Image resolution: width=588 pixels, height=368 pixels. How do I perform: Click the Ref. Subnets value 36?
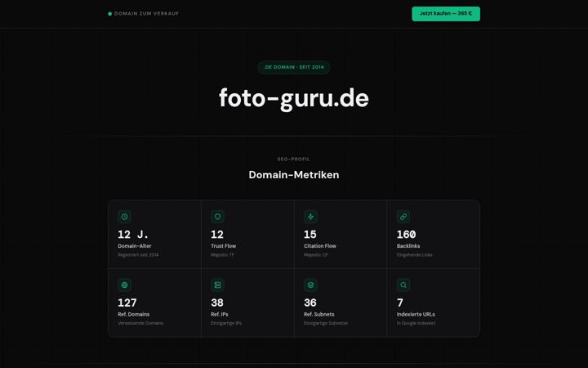coord(310,303)
